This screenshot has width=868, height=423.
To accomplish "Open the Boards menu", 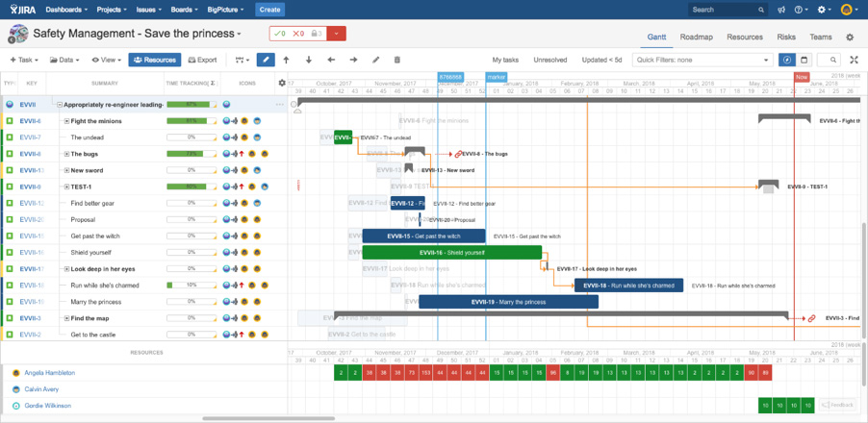I will [185, 10].
